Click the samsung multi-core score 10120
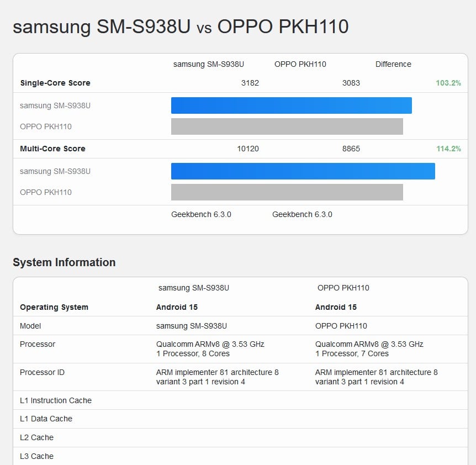 click(x=247, y=149)
